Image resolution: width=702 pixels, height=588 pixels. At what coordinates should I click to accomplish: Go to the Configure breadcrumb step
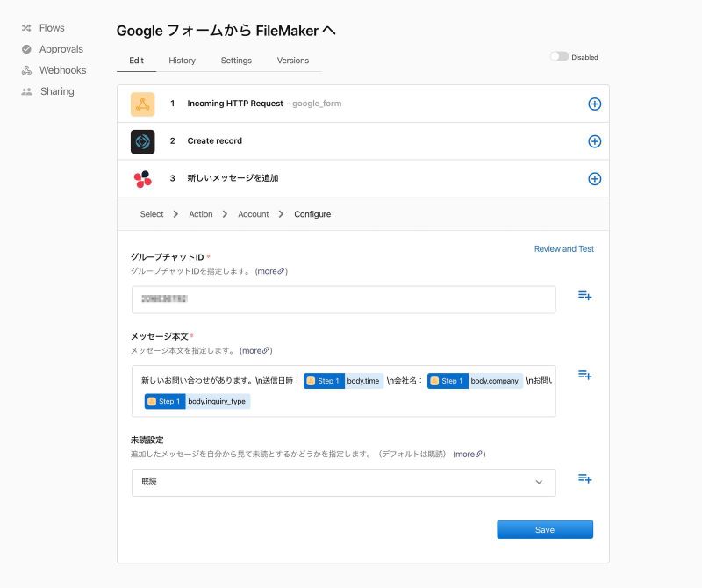[312, 214]
